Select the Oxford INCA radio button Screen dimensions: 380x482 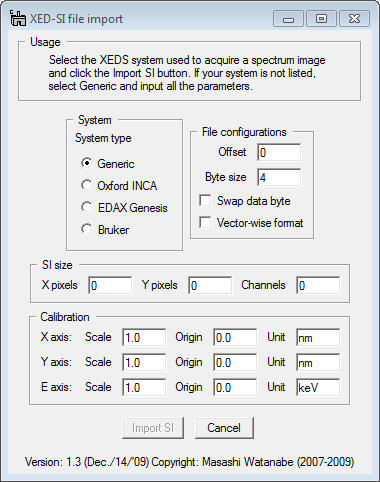pyautogui.click(x=86, y=185)
